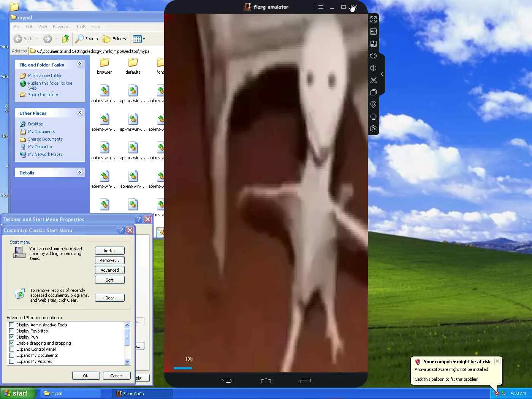The height and width of the screenshot is (399, 532).
Task: Click the Help question mark in Taskbar Properties titlebar
Action: tap(139, 219)
